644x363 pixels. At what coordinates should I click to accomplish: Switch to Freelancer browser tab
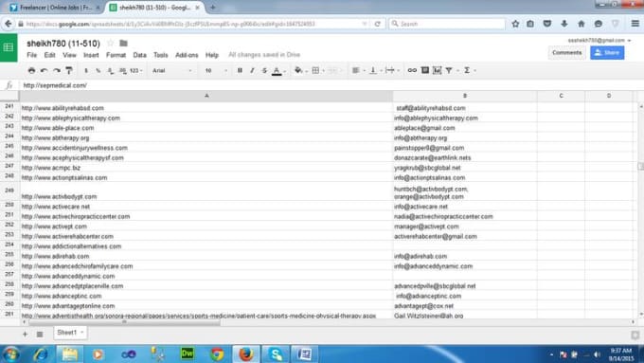click(x=55, y=8)
